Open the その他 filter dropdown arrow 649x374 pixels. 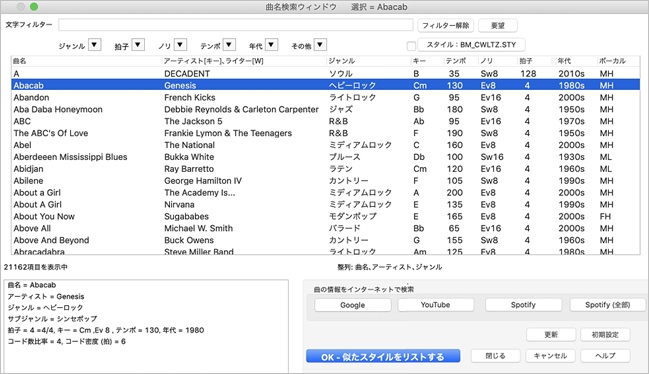coord(320,45)
